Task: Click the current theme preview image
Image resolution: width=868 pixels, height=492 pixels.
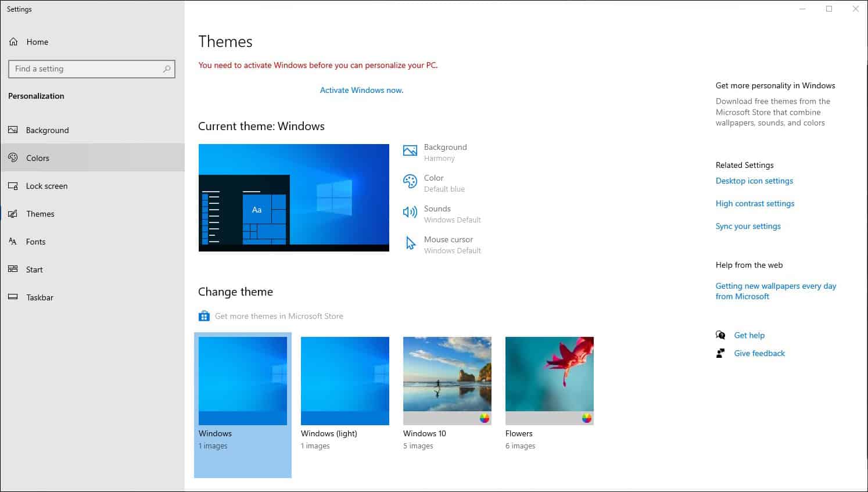Action: coord(294,197)
